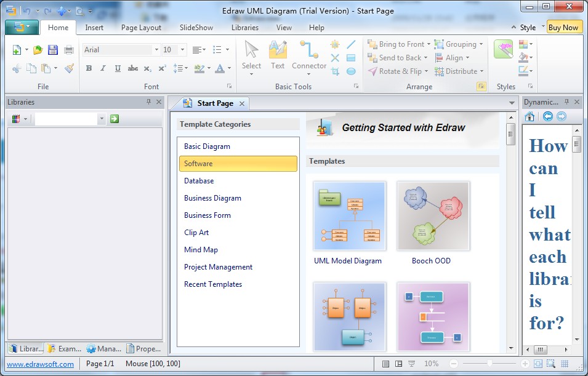Open the UML Model Diagram template thumbnail
Viewport: 588px width, 376px height.
point(350,216)
